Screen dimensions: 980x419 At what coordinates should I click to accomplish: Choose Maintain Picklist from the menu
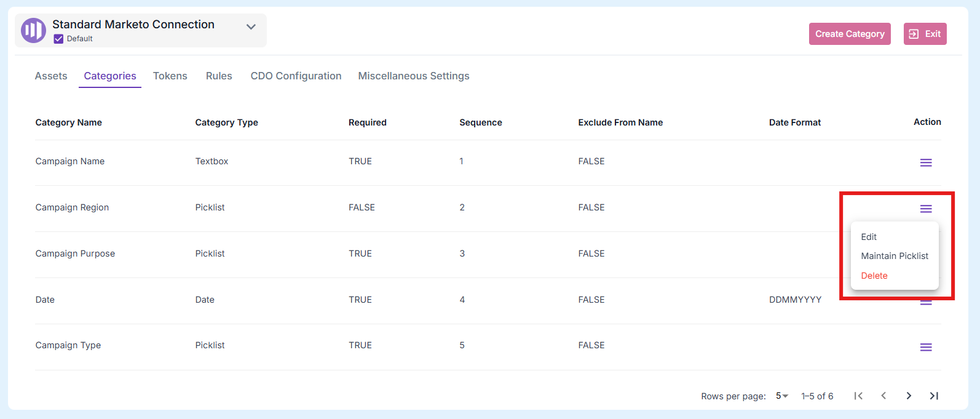894,256
